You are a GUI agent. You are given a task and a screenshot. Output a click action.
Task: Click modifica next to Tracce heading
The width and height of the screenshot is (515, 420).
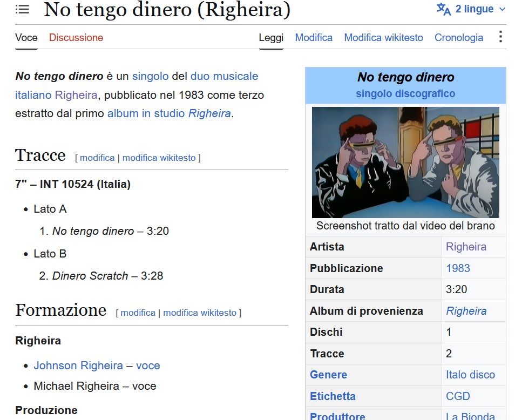[97, 158]
